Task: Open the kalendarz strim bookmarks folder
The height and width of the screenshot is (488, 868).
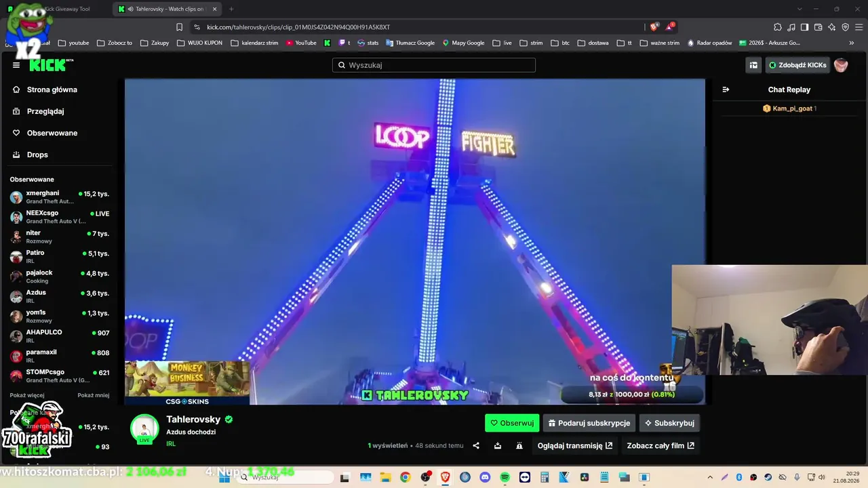Action: (254, 43)
